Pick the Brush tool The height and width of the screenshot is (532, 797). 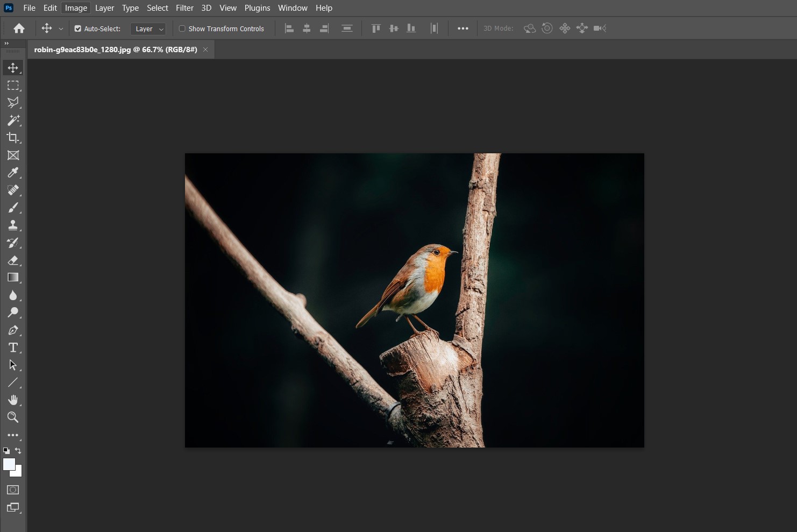[x=13, y=208]
